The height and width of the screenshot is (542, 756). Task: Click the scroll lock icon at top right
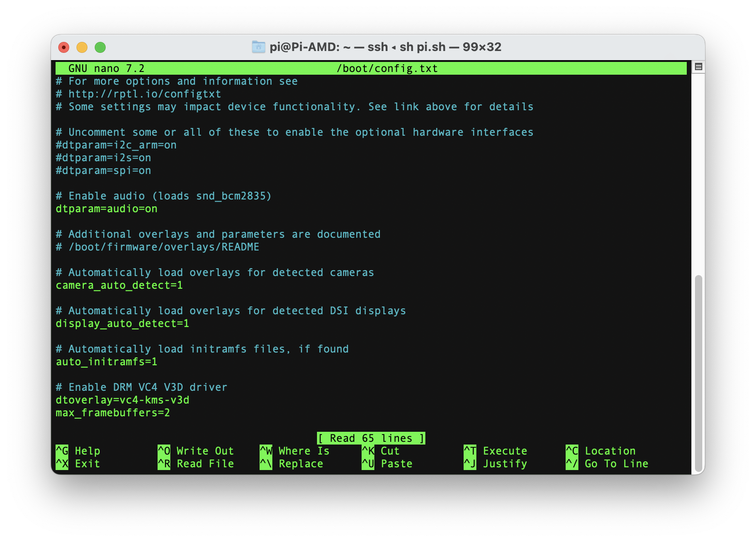pos(698,66)
